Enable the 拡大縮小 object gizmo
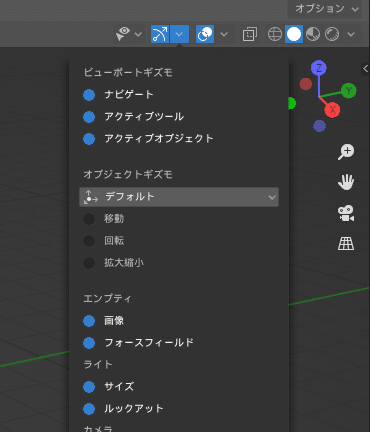 (89, 263)
